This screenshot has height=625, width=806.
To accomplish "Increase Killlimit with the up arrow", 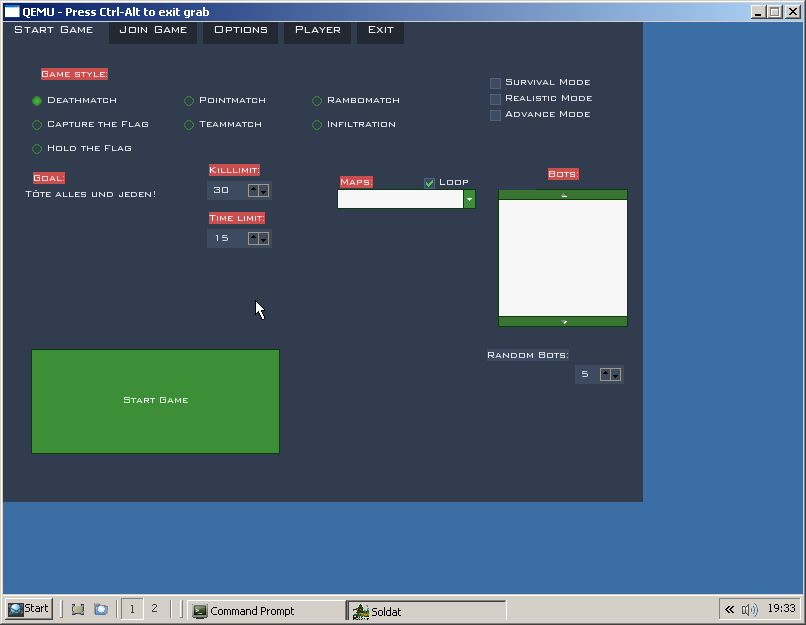I will (253, 190).
